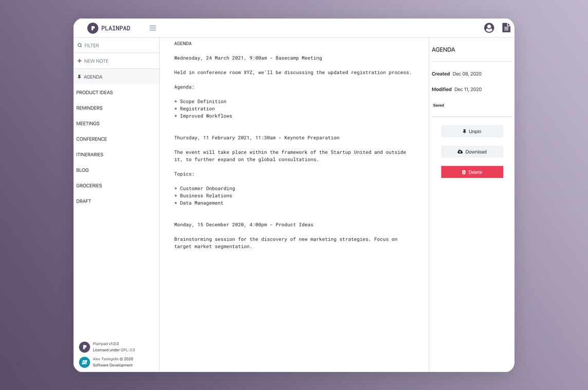Open the user account profile icon
Viewport: 588px width, 390px height.
[x=489, y=28]
